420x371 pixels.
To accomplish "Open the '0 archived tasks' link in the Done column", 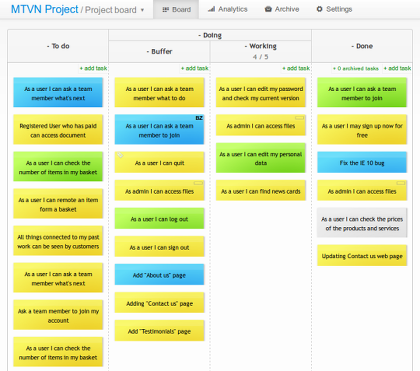I will coord(356,68).
